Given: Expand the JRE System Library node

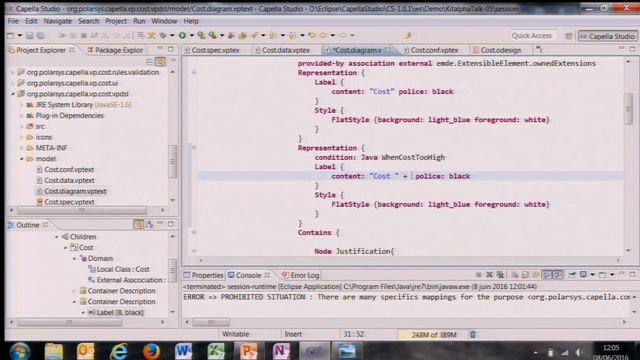Looking at the screenshot, I should pyautogui.click(x=22, y=105).
